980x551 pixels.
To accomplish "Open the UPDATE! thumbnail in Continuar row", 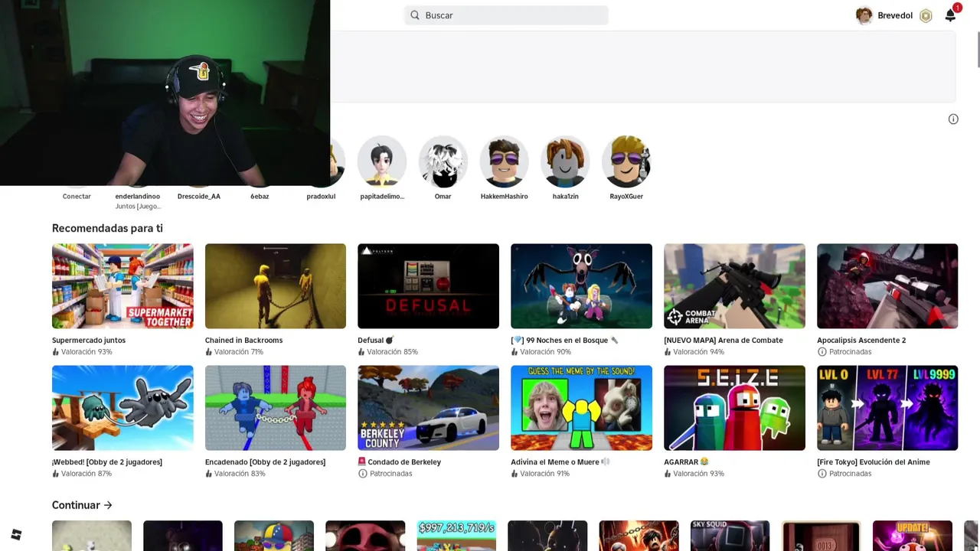I will tap(913, 536).
